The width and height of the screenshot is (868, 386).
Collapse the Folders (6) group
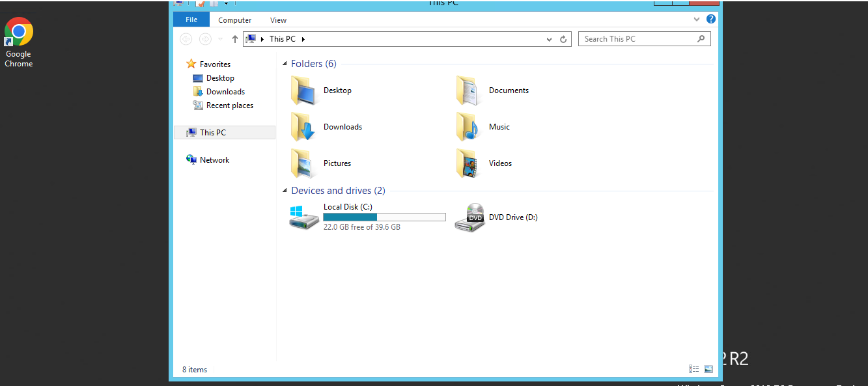click(285, 64)
